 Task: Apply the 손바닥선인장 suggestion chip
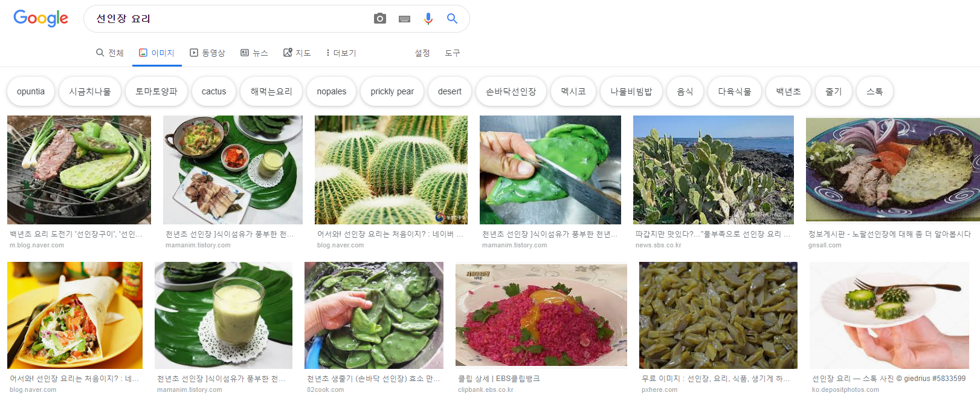[511, 91]
